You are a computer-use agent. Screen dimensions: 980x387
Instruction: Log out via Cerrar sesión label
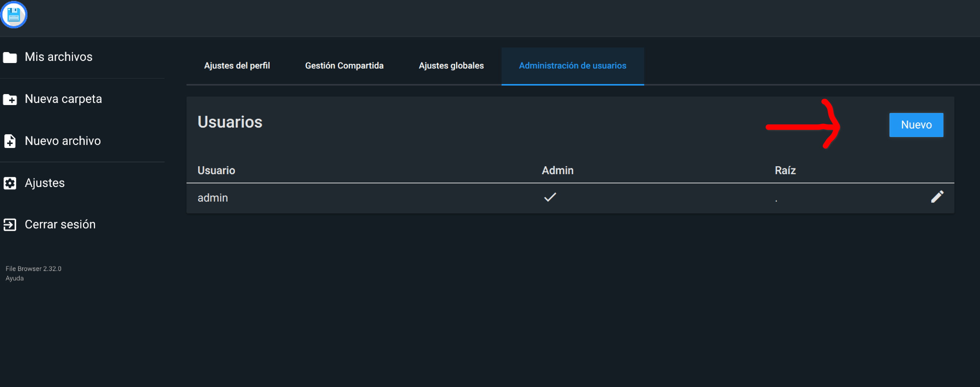pos(60,225)
